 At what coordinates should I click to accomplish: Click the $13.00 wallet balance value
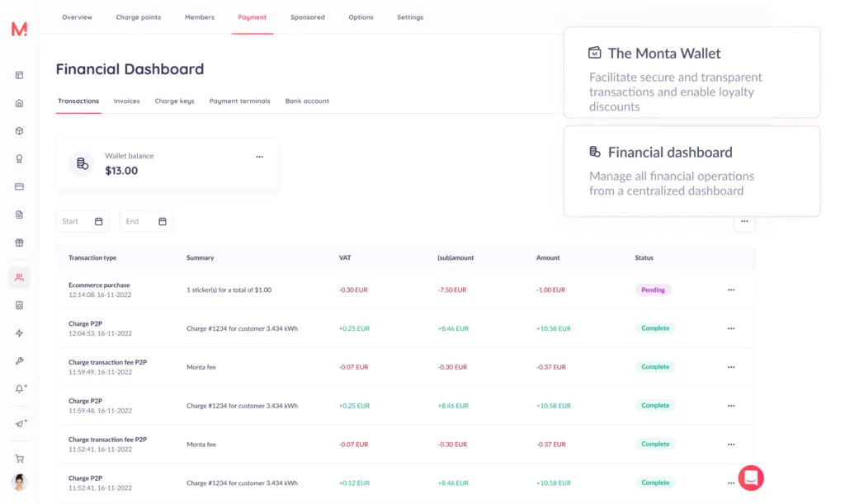point(121,171)
